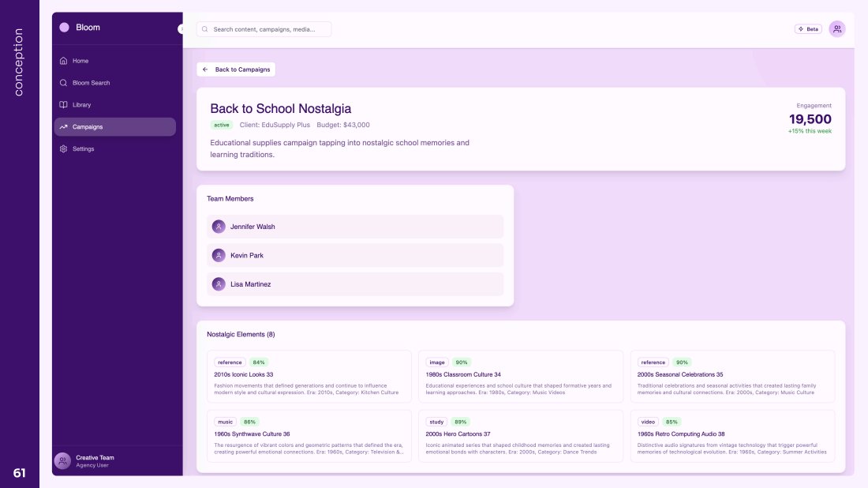
Task: Go to Bloom Search
Action: [x=115, y=83]
